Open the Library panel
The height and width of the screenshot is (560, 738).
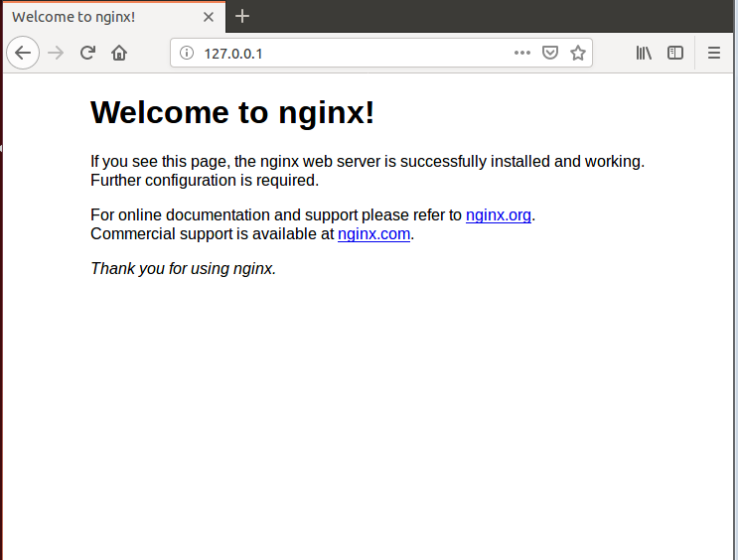tap(644, 53)
